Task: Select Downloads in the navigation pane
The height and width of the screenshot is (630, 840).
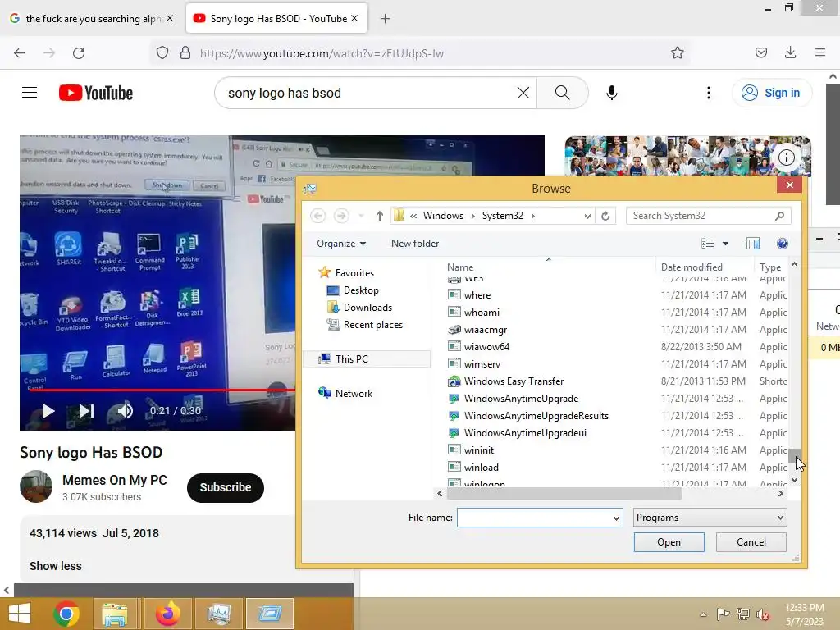Action: pos(367,308)
